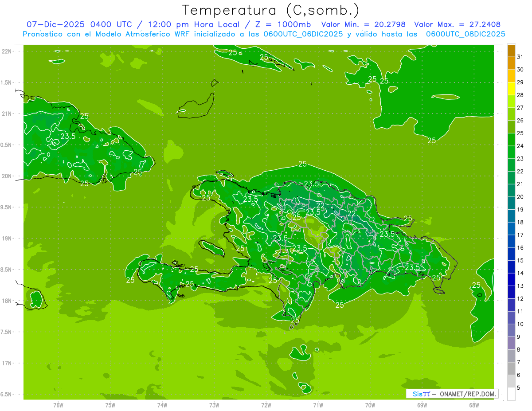Click the "73W" longitude axis label
The height and width of the screenshot is (411, 532).
[214, 405]
